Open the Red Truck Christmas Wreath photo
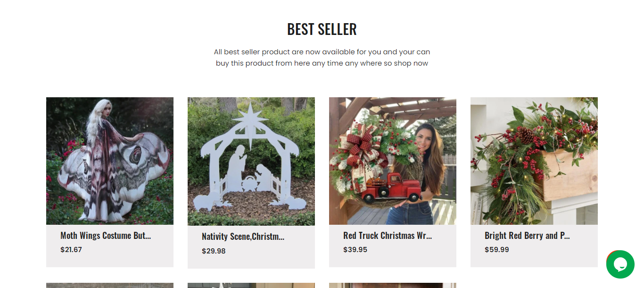The height and width of the screenshot is (288, 644). coord(393,161)
